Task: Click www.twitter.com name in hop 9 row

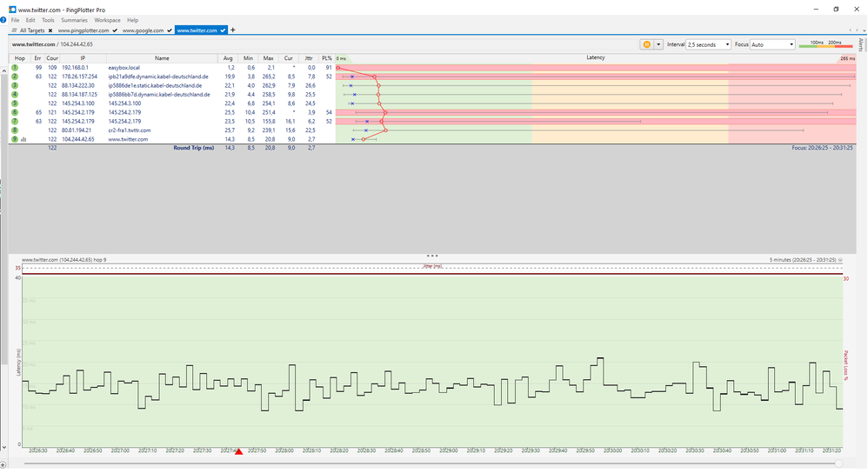Action: [x=128, y=139]
